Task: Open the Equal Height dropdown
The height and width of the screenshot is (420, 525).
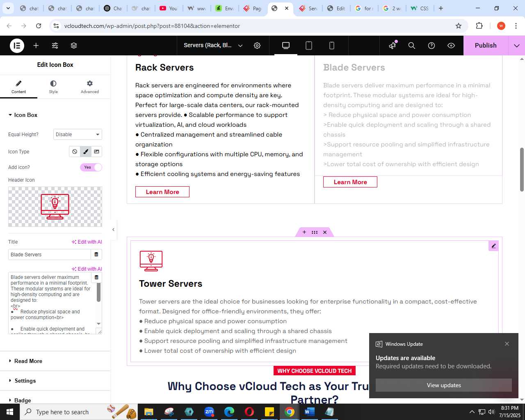Action: tap(78, 135)
